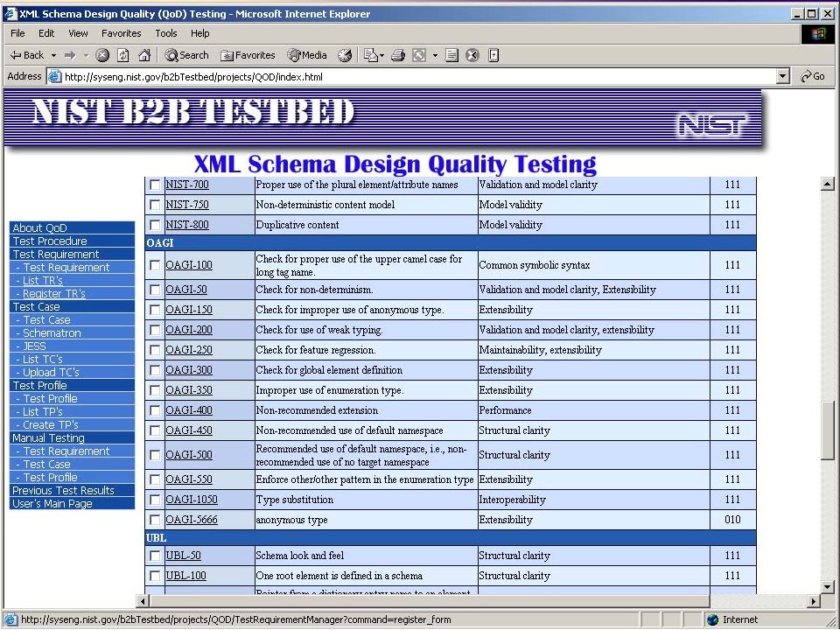
Task: Print the page with printer icon
Action: click(397, 55)
